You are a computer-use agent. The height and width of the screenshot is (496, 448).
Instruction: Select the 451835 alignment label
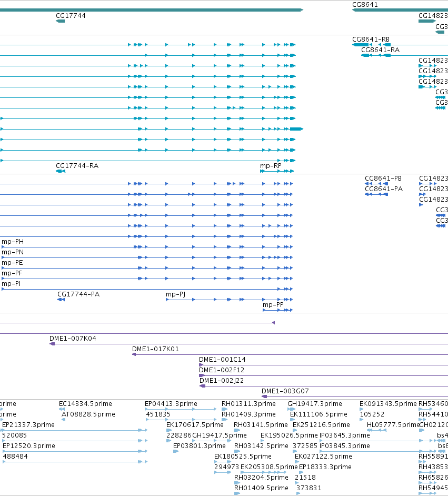point(158,414)
